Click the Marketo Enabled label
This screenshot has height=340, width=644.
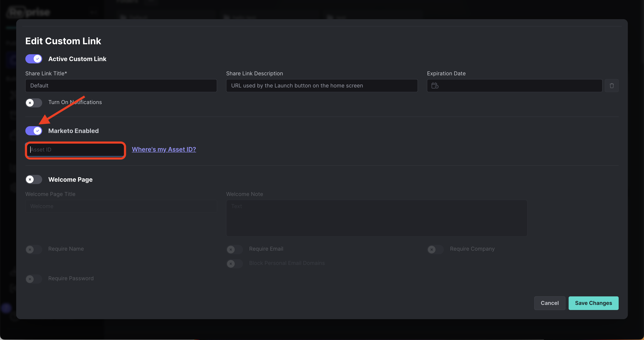(73, 131)
